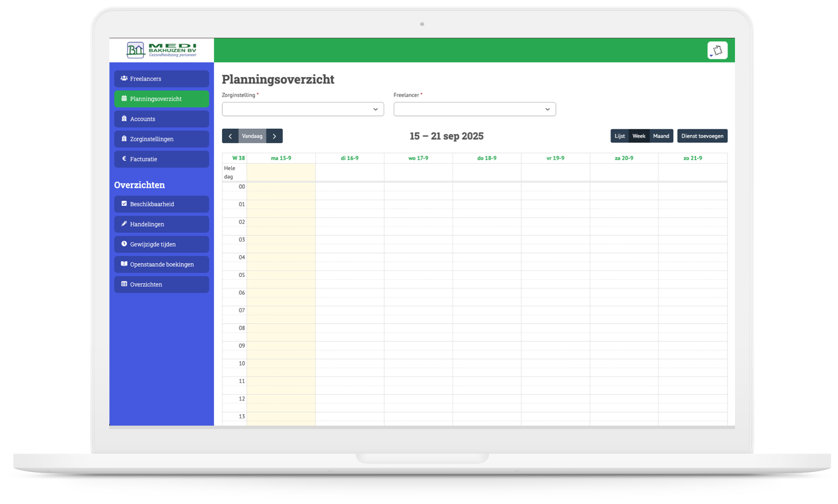Select the Week view tab
838x504 pixels.
tap(639, 136)
